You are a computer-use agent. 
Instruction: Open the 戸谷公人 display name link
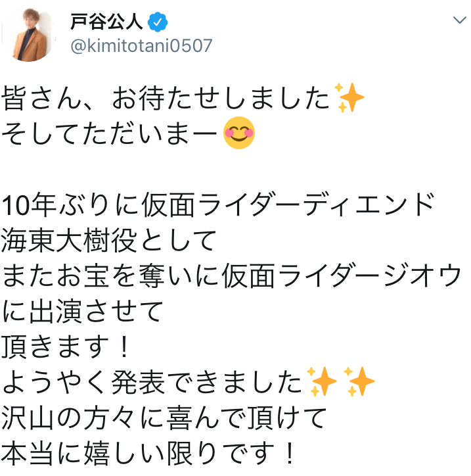(x=106, y=22)
